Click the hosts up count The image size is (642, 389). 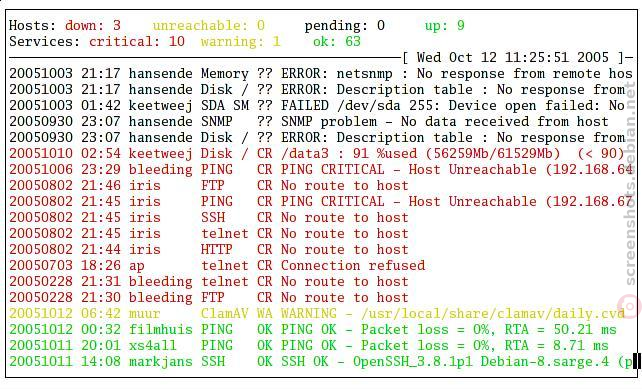pyautogui.click(x=444, y=25)
